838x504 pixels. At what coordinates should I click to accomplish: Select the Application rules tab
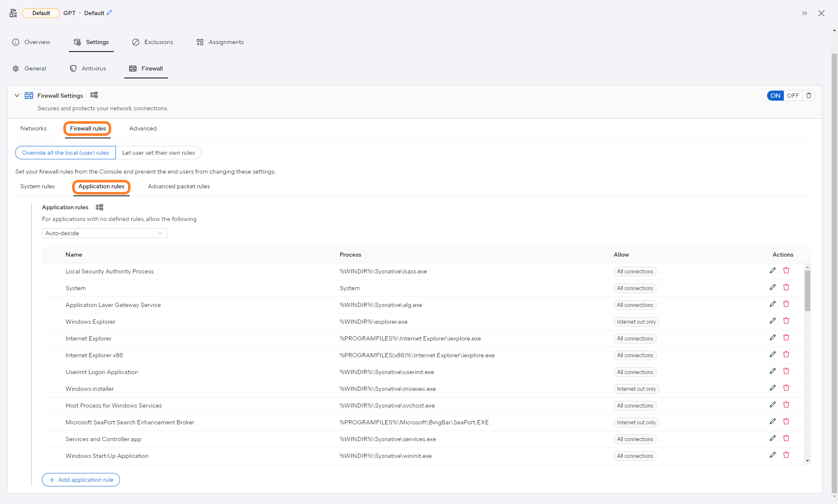[x=102, y=186]
